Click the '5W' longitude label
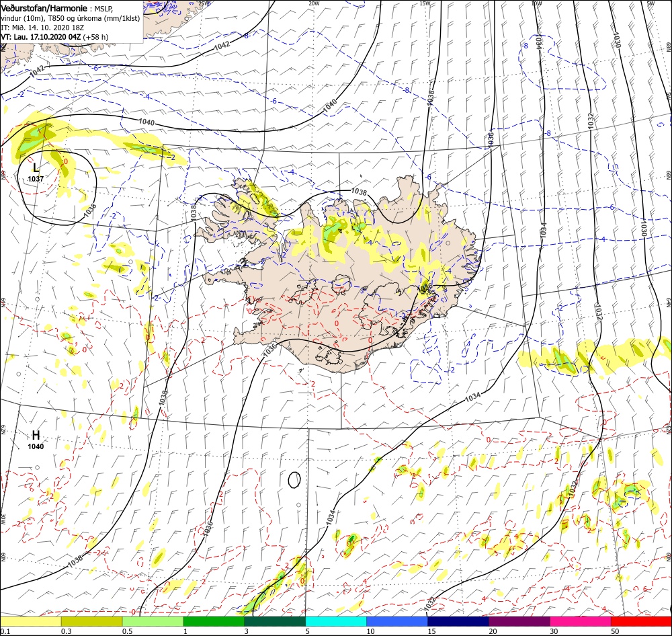This screenshot has height=636, width=672. [650, 3]
